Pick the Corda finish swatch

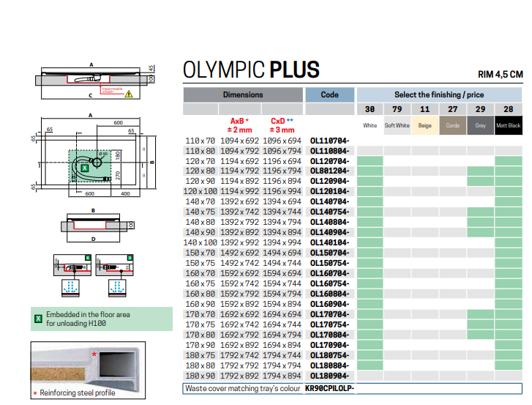pos(453,125)
